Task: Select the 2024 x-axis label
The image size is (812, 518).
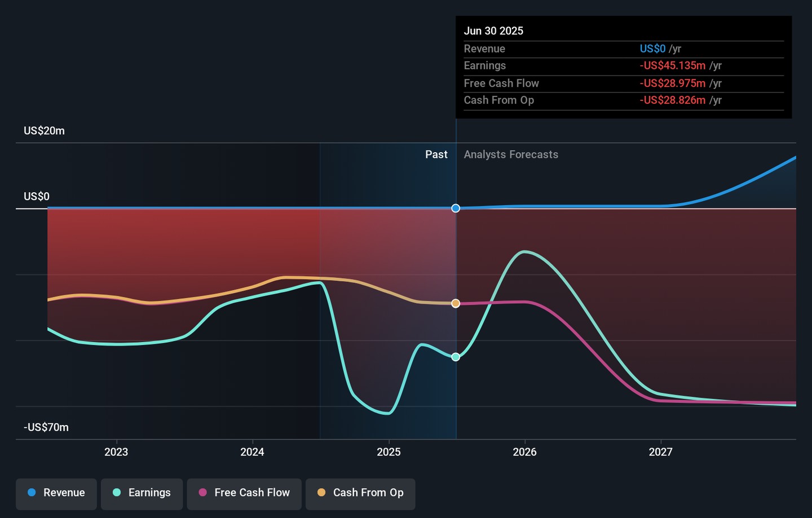Action: [x=252, y=452]
